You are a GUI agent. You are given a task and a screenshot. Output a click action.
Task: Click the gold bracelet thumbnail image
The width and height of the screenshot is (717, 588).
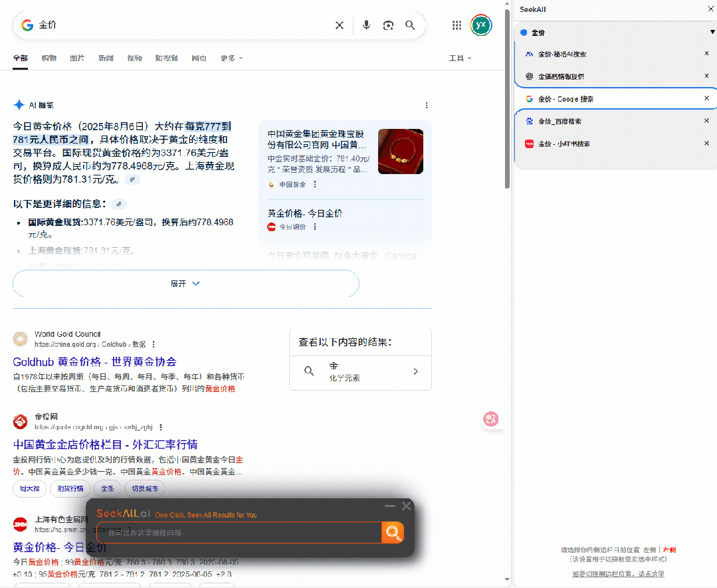tap(401, 151)
